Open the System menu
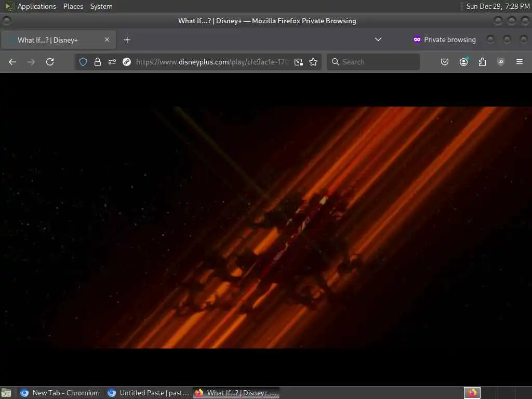 tap(101, 6)
